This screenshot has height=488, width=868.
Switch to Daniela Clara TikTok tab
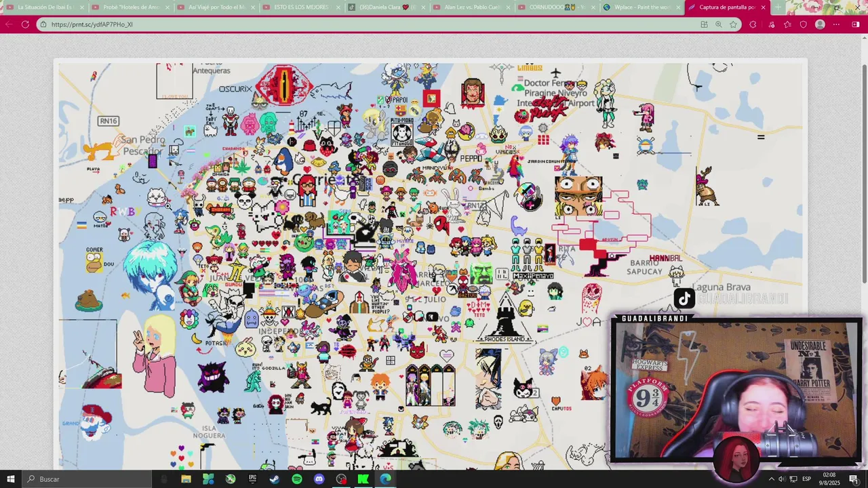point(387,7)
